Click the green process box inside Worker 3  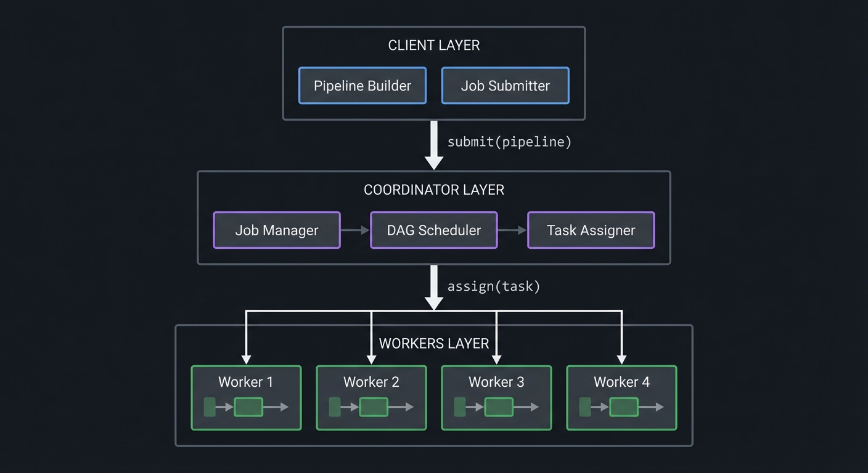(x=499, y=406)
